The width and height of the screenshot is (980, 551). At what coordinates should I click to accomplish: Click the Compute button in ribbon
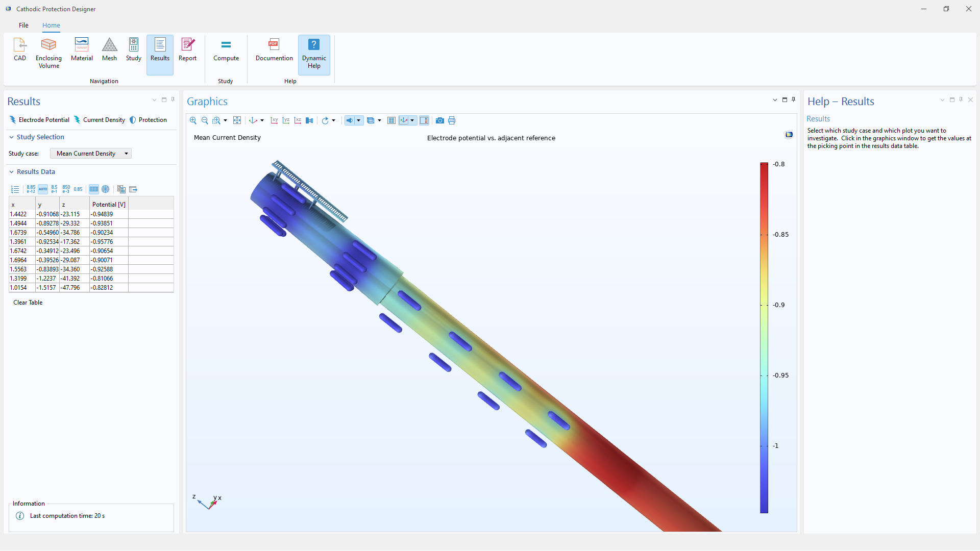point(226,49)
